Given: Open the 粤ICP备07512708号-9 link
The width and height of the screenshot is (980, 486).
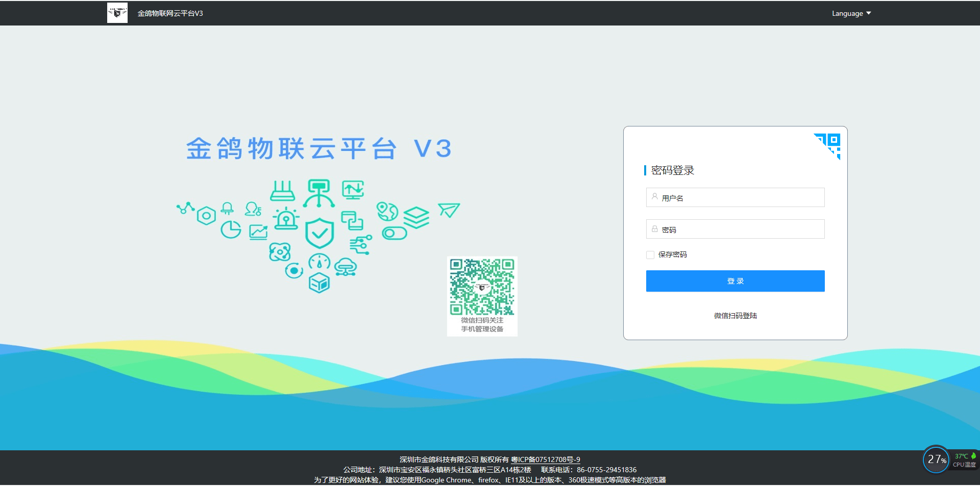Looking at the screenshot, I should [545, 459].
